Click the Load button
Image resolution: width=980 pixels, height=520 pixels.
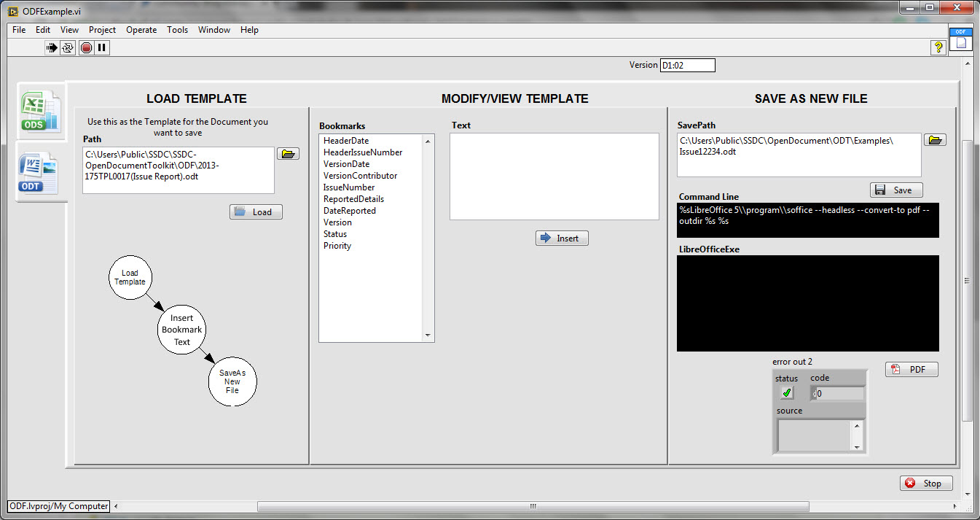pos(256,212)
